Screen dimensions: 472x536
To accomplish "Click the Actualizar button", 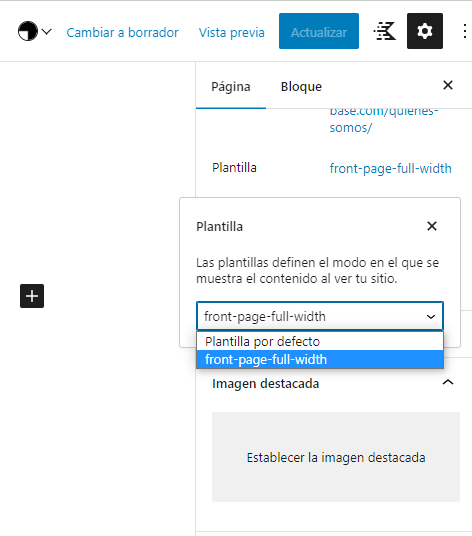I will coord(319,31).
